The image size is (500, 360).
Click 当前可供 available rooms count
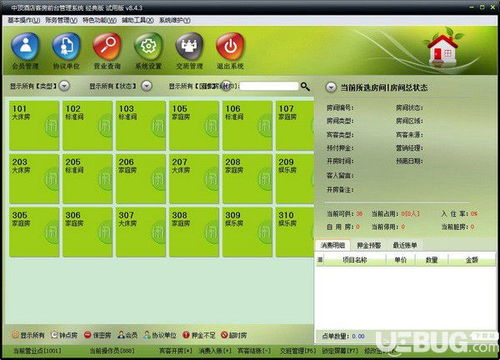click(359, 214)
